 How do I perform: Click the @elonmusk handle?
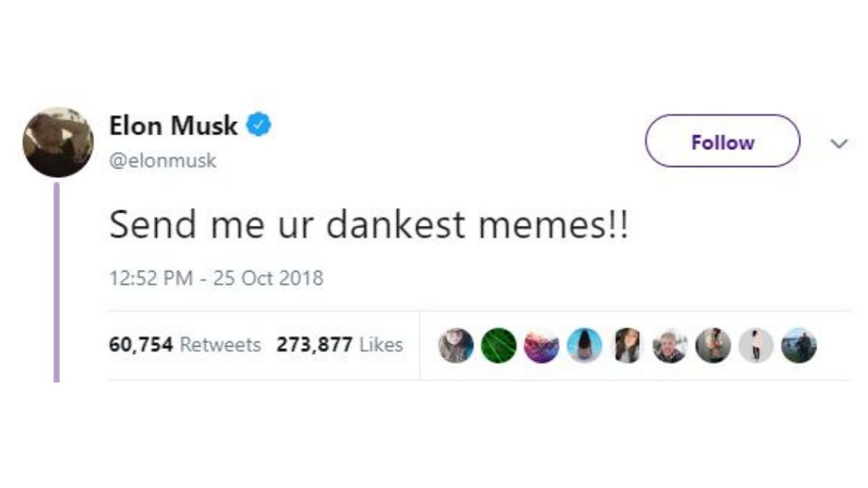tap(164, 160)
